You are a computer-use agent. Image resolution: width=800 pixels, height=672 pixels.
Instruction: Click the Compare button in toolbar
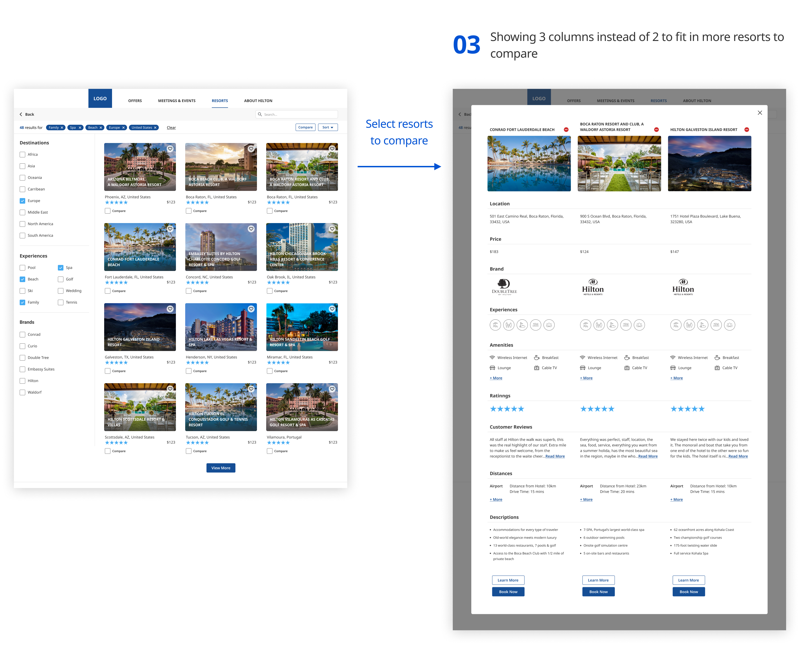305,127
